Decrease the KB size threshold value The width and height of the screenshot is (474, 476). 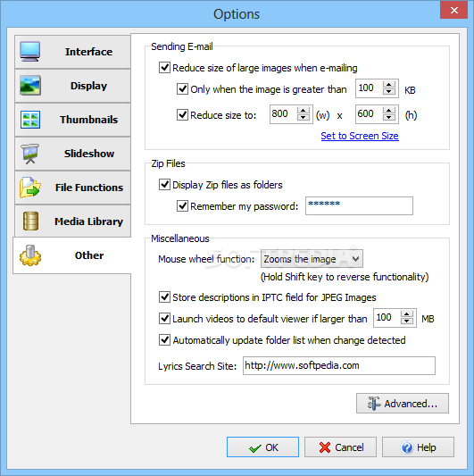click(x=389, y=92)
